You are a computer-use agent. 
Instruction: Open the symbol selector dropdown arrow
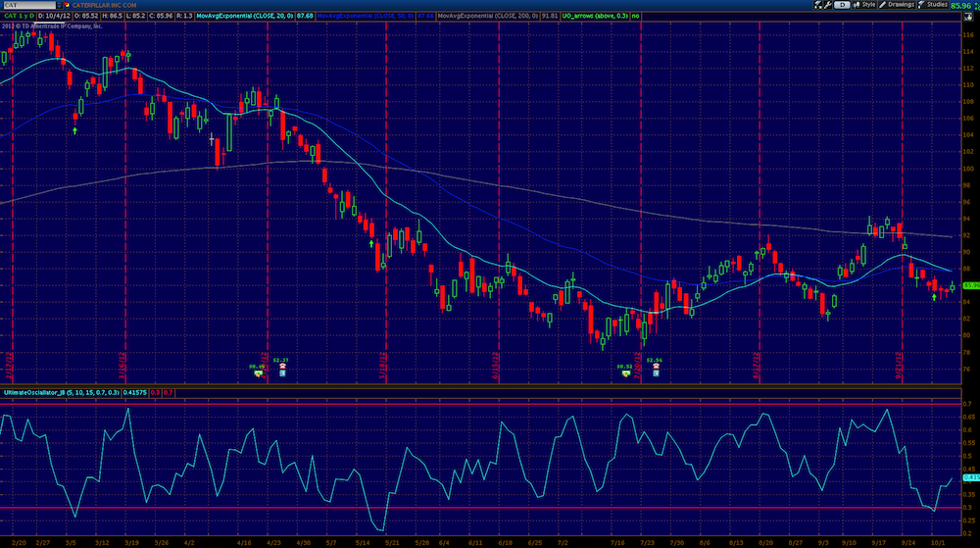60,5
